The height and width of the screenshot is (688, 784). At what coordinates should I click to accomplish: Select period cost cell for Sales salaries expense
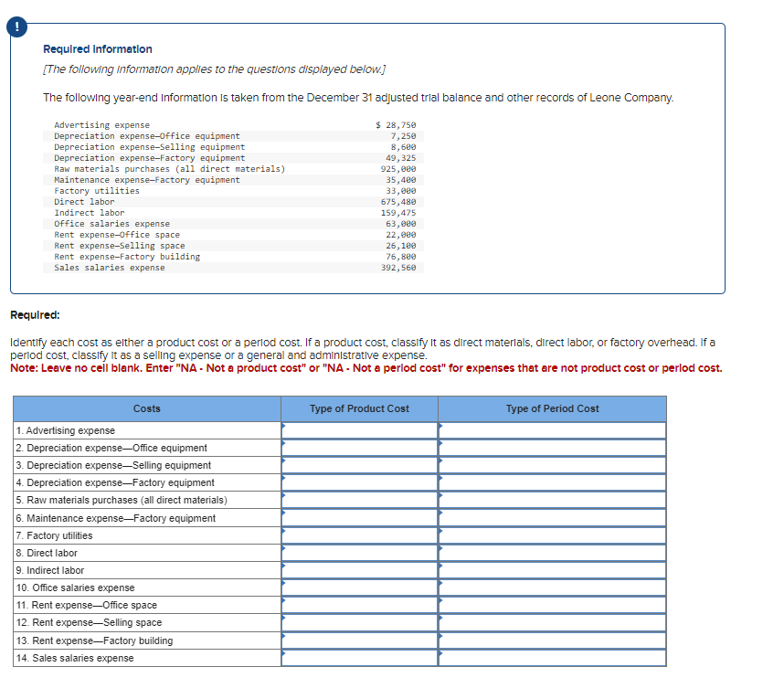tap(552, 658)
